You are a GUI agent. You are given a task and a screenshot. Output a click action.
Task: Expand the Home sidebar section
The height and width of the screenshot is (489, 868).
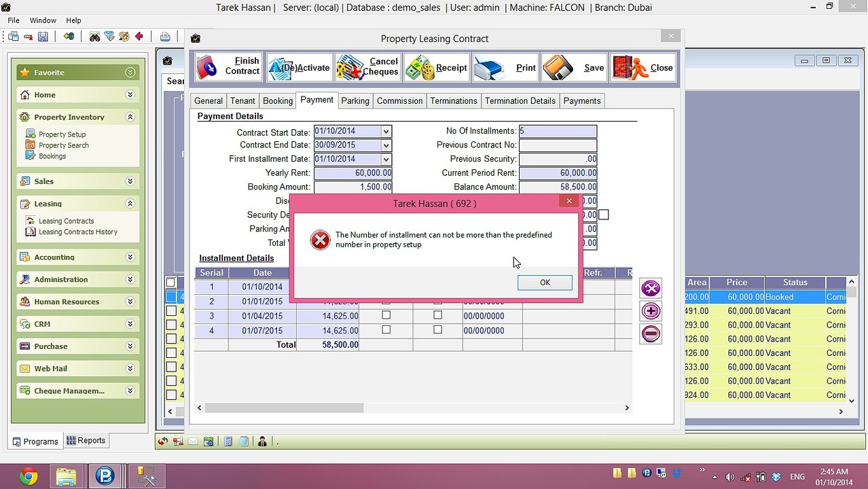(130, 95)
